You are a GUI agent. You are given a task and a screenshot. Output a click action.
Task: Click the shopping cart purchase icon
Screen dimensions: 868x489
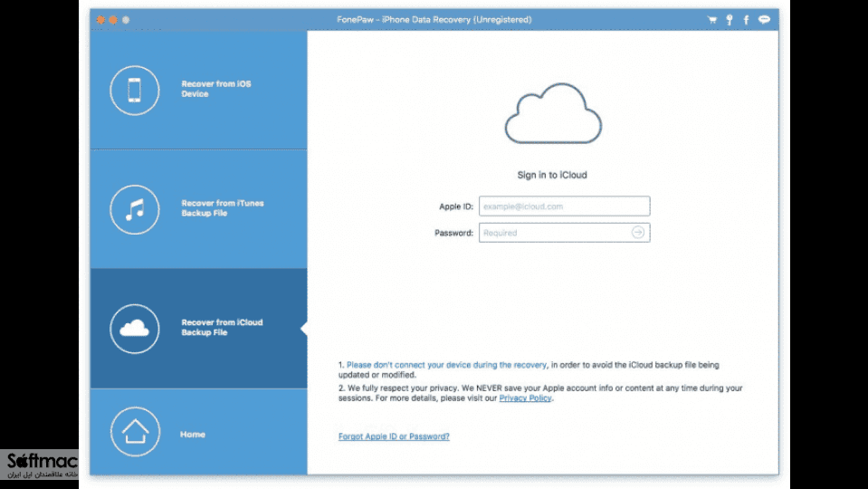coord(712,20)
